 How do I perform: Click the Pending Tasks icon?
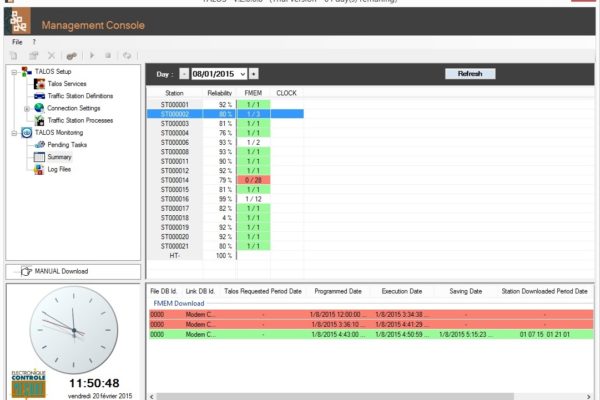39,145
